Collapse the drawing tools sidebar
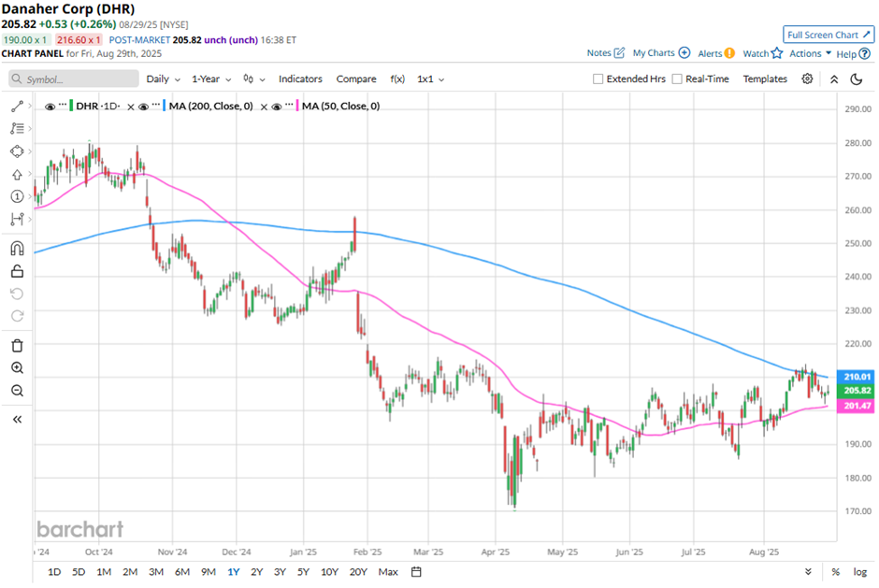Image resolution: width=879 pixels, height=588 pixels. tap(17, 420)
